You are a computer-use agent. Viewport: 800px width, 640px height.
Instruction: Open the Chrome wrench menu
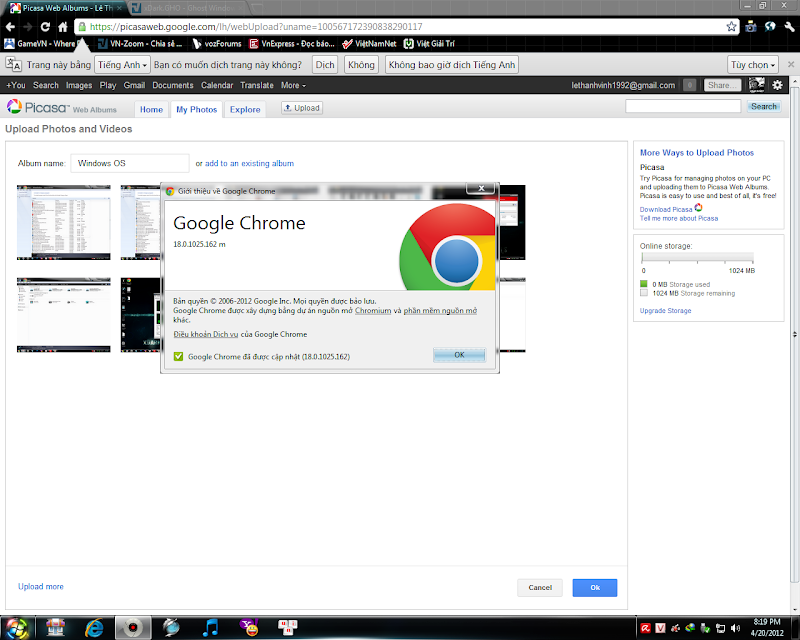789,27
